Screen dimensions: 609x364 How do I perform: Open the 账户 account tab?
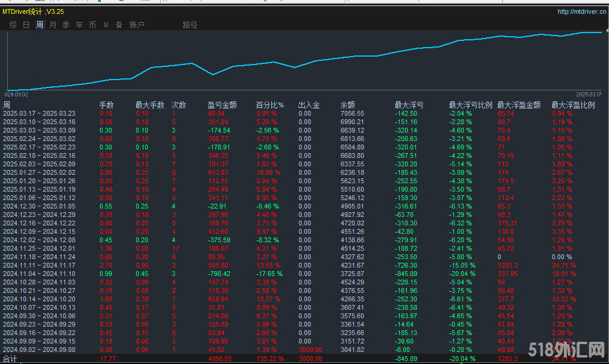click(137, 25)
